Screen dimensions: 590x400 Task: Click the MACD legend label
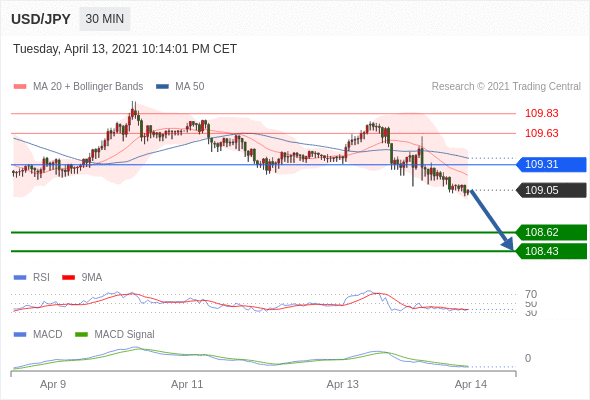[48, 335]
